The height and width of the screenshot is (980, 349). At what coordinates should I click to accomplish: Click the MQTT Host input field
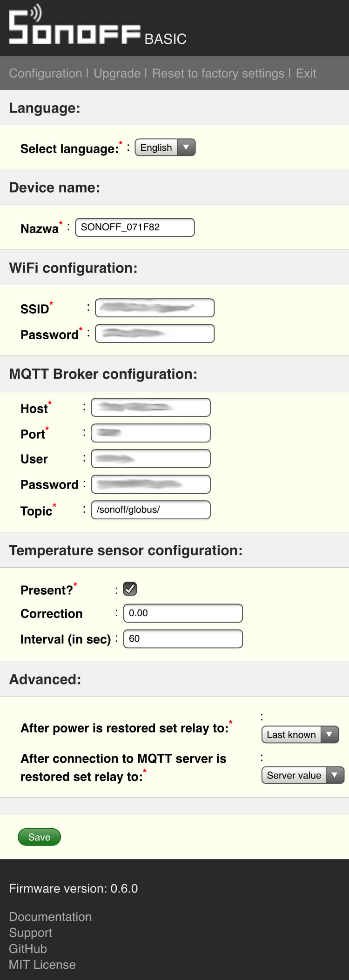[151, 408]
